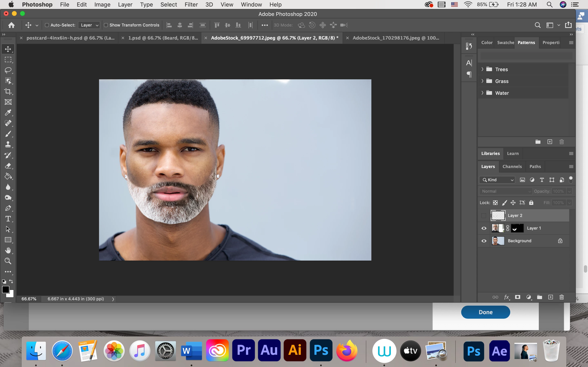Pick the Eyedropper tool
Image resolution: width=588 pixels, height=367 pixels.
[8, 113]
